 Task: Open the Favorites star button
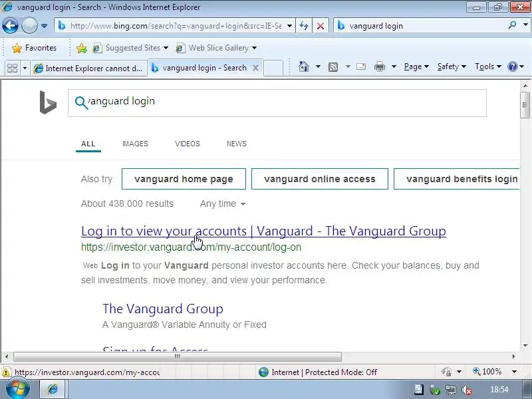(x=34, y=48)
